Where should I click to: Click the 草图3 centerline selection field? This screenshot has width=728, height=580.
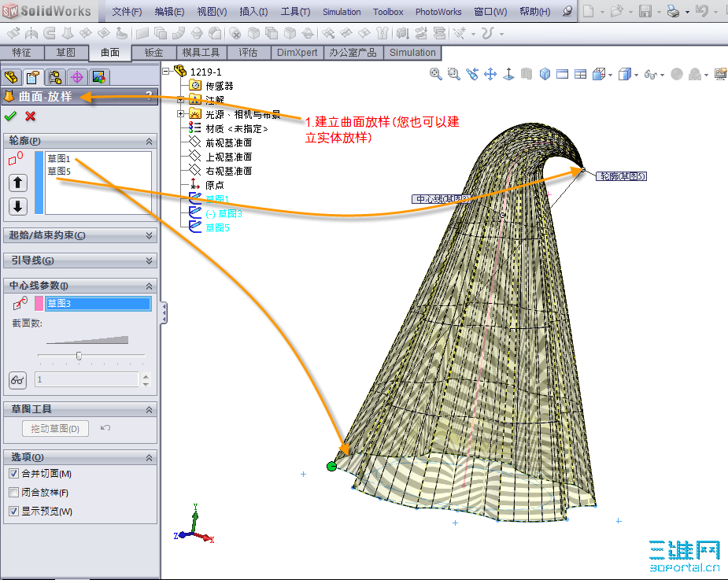pyautogui.click(x=98, y=303)
